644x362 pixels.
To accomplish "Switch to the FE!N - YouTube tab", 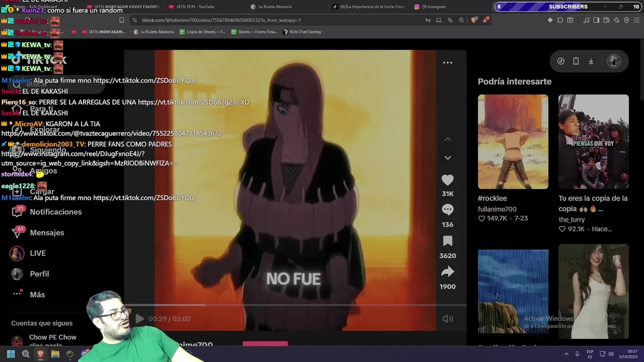I will pos(192,7).
